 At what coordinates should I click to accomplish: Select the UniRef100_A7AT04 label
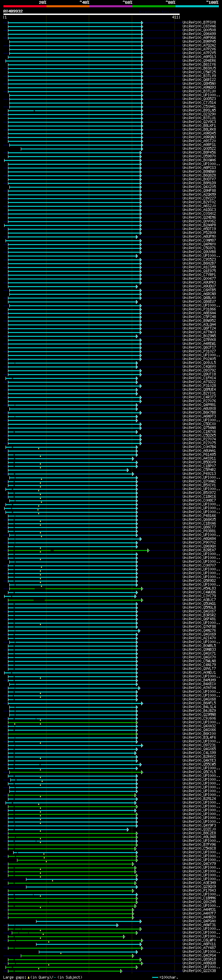pyautogui.click(x=199, y=688)
